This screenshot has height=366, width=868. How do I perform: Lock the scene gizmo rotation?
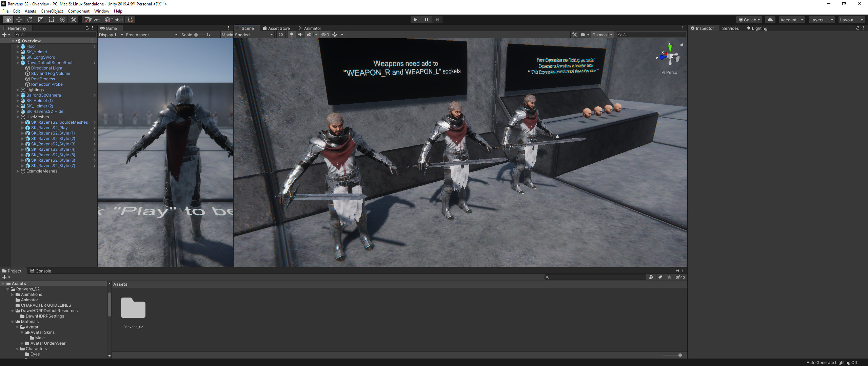pyautogui.click(x=682, y=44)
